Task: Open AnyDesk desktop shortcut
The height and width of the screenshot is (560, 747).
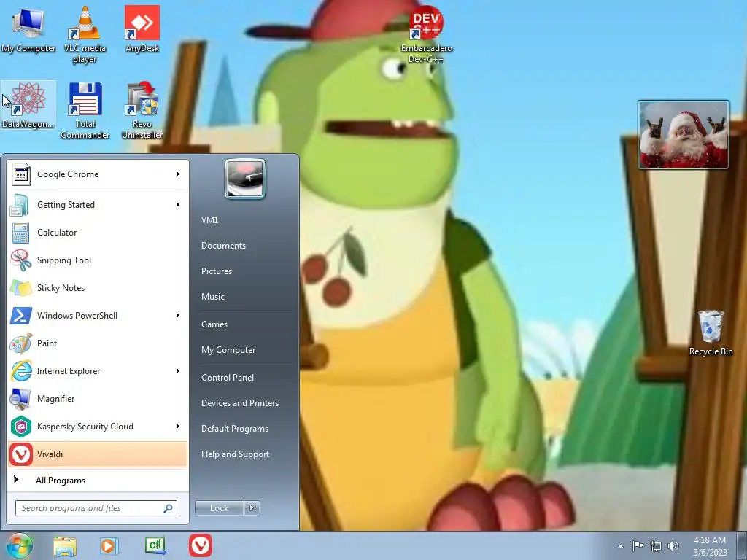Action: click(142, 29)
